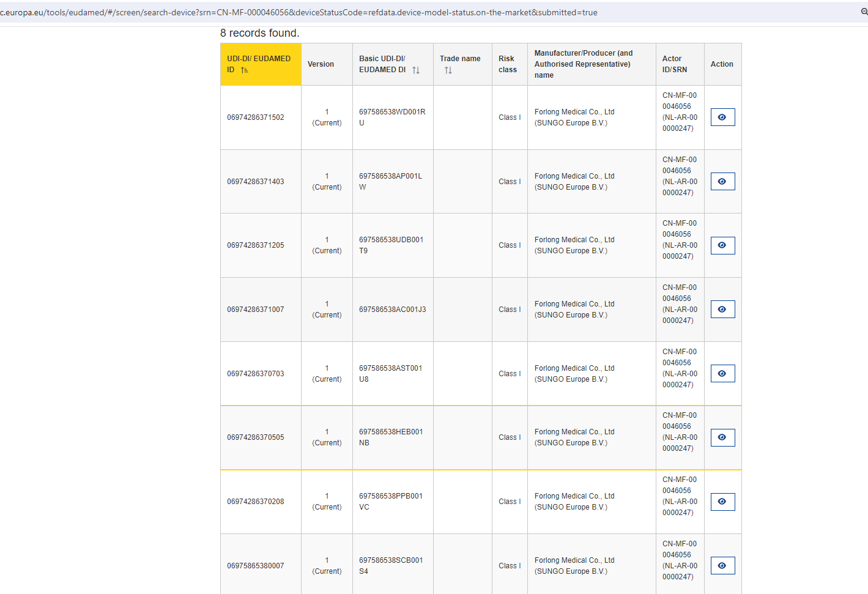Click the Version column header

tap(321, 64)
